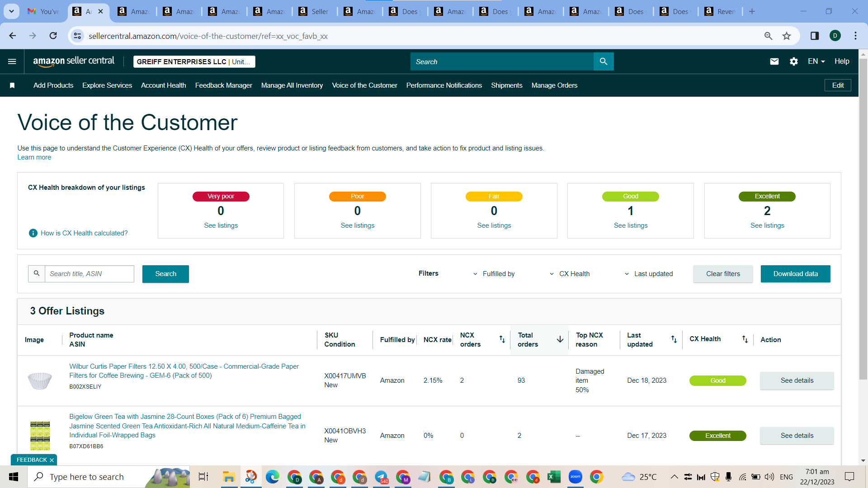The height and width of the screenshot is (488, 868).
Task: Click the top Seller Central search field
Action: coord(502,61)
